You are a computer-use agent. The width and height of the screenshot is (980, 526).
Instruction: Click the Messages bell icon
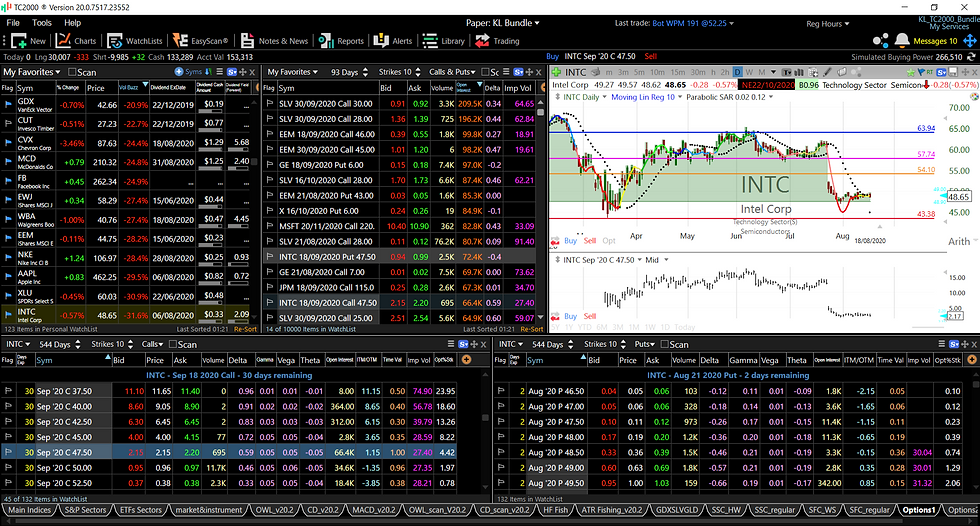[902, 41]
